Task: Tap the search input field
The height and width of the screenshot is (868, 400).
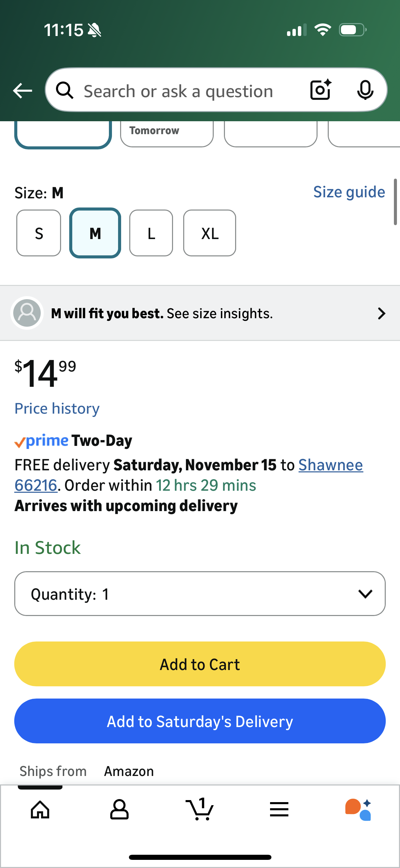Action: point(178,91)
